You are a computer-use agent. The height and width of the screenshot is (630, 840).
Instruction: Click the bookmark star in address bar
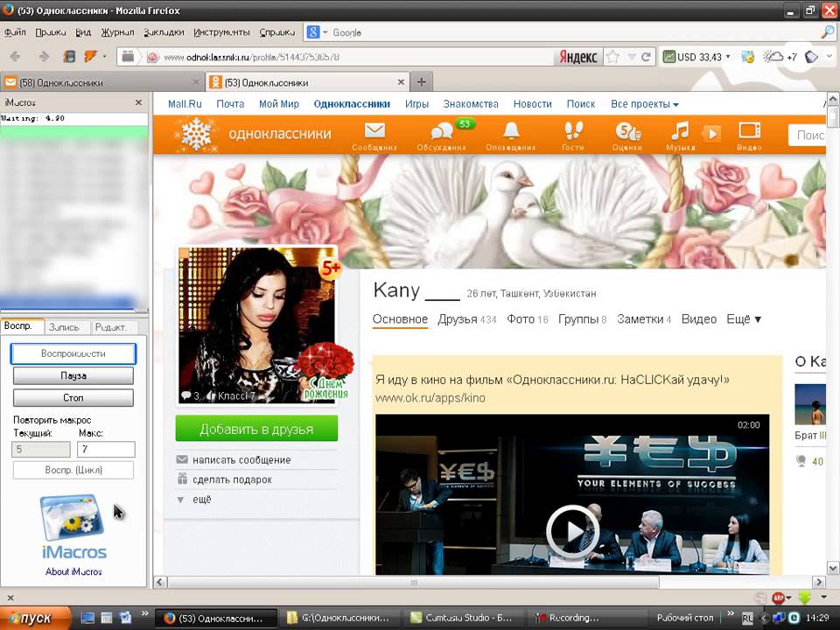tap(613, 57)
